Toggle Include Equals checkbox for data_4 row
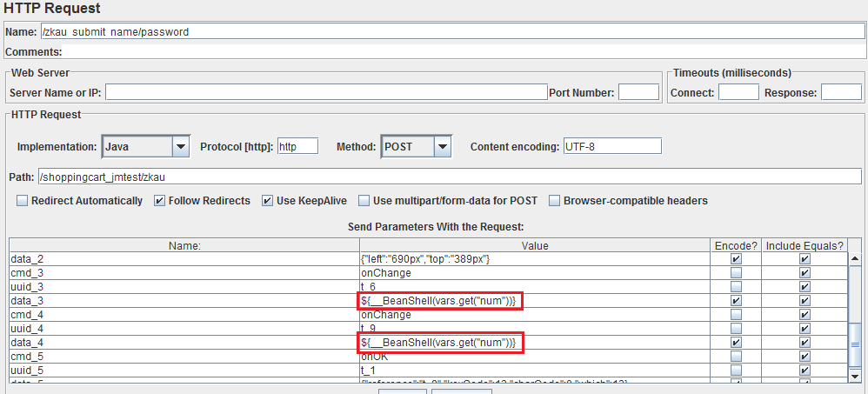 pyautogui.click(x=804, y=343)
